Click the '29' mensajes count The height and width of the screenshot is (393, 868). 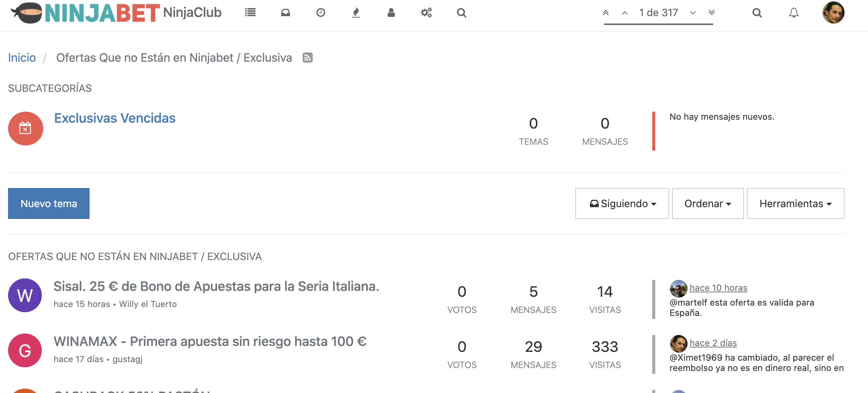point(533,347)
